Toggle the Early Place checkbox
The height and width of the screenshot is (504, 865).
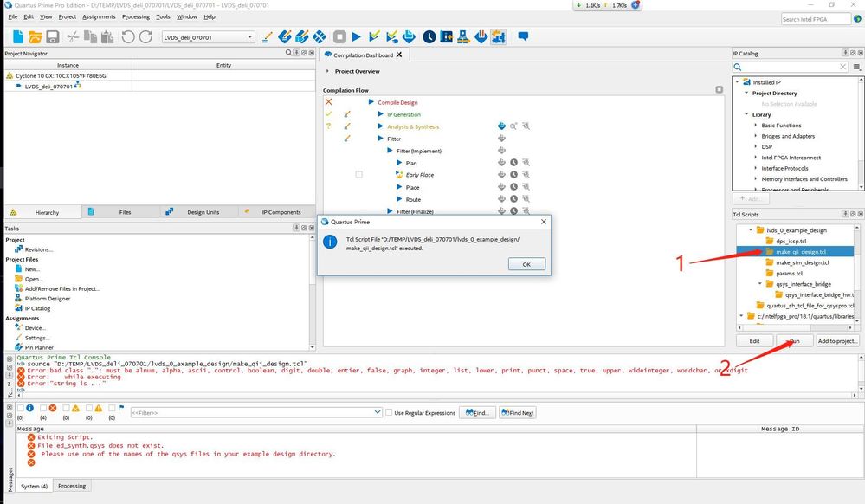(x=358, y=175)
